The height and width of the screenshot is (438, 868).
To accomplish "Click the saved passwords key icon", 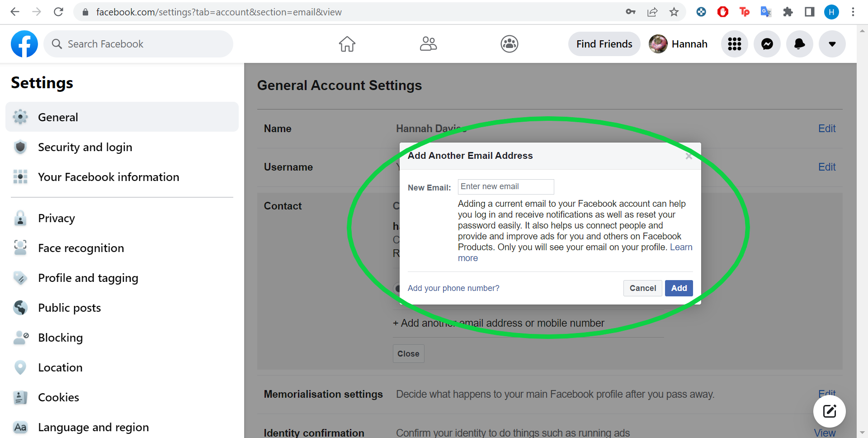I will (631, 12).
